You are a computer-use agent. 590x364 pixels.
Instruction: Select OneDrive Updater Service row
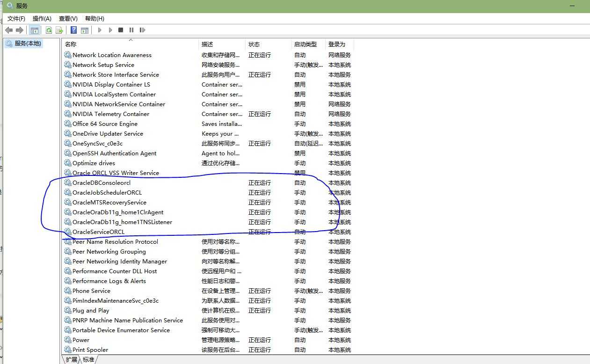tap(208, 133)
